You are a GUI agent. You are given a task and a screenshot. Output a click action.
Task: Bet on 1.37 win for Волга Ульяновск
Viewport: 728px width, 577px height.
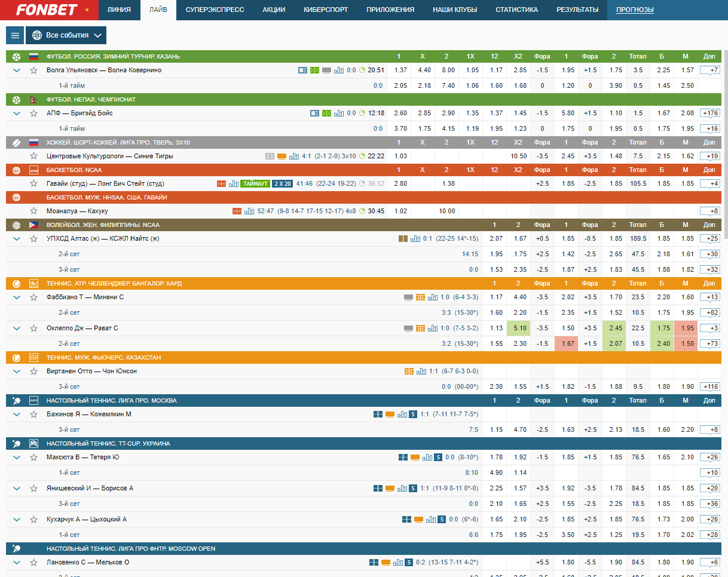tap(400, 70)
